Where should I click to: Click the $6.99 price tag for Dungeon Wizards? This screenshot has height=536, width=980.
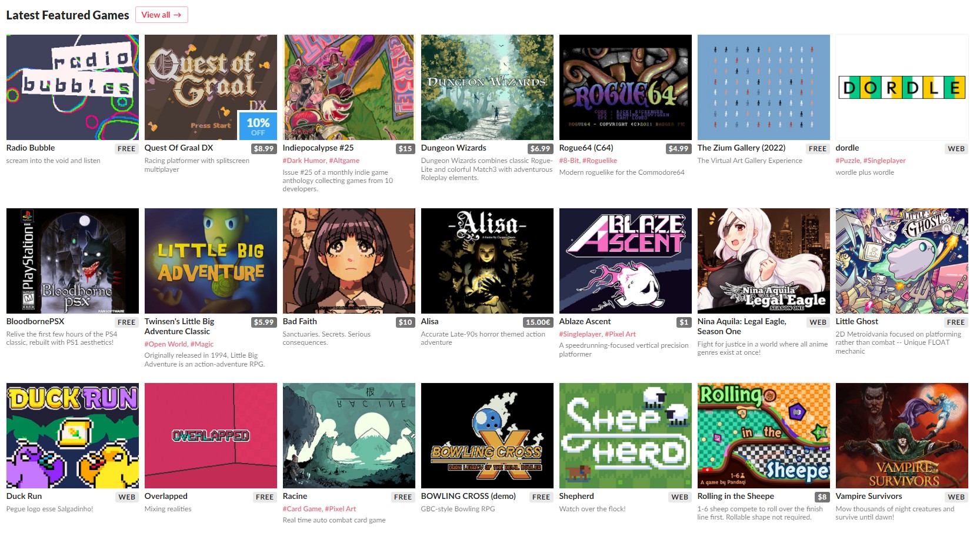coord(540,149)
